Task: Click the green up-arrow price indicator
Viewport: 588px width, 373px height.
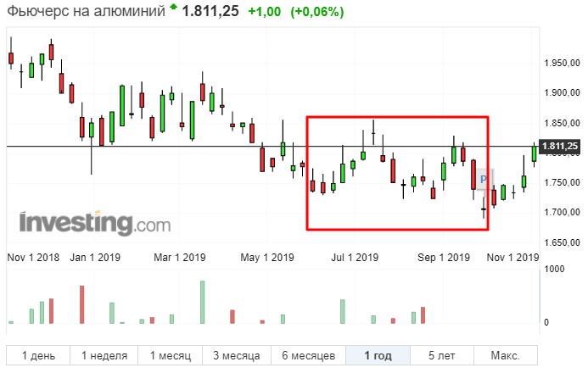Action: tap(173, 7)
